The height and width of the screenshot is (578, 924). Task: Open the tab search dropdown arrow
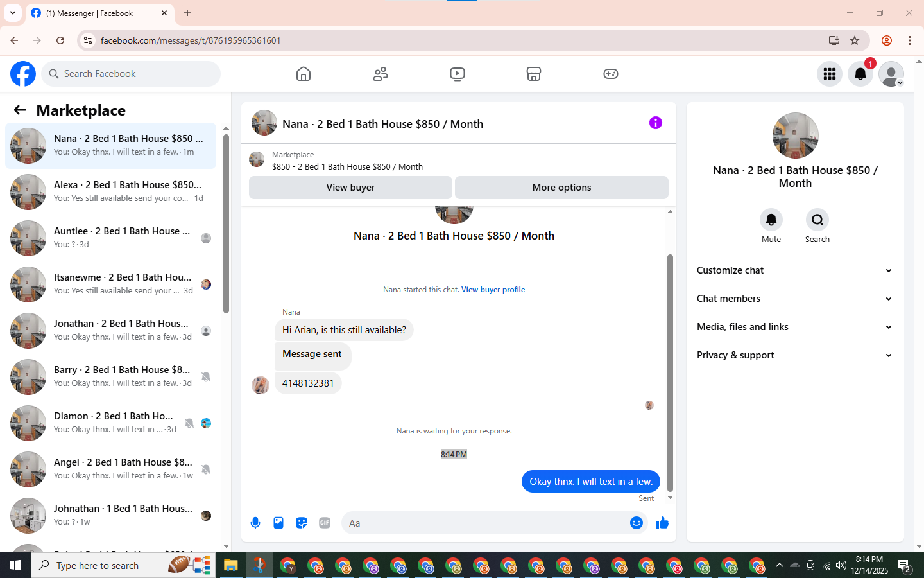pos(13,13)
